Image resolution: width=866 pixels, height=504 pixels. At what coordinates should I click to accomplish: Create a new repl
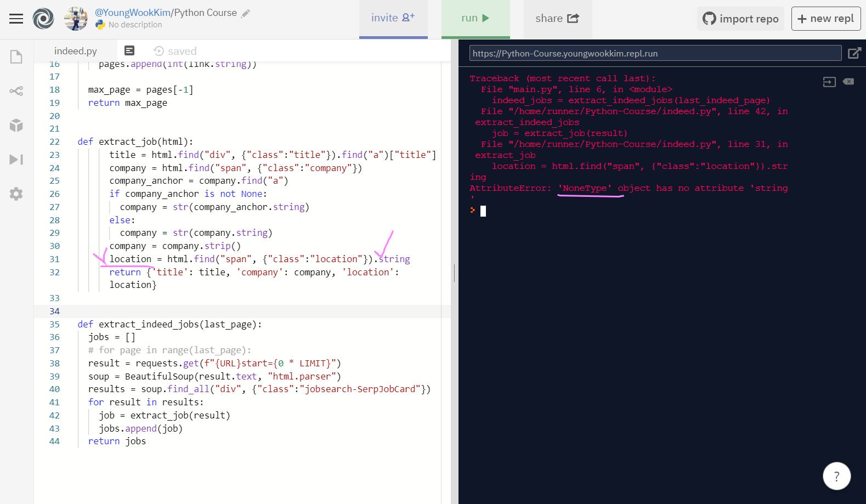826,19
